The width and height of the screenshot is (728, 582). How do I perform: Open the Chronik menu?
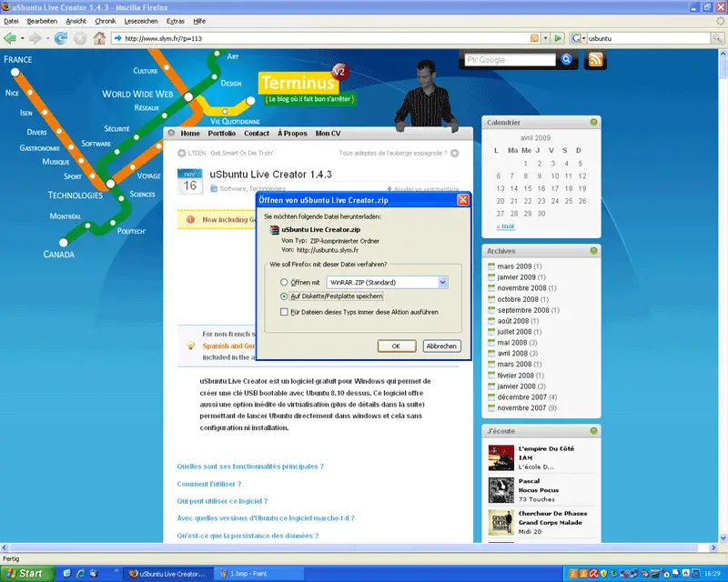(106, 21)
